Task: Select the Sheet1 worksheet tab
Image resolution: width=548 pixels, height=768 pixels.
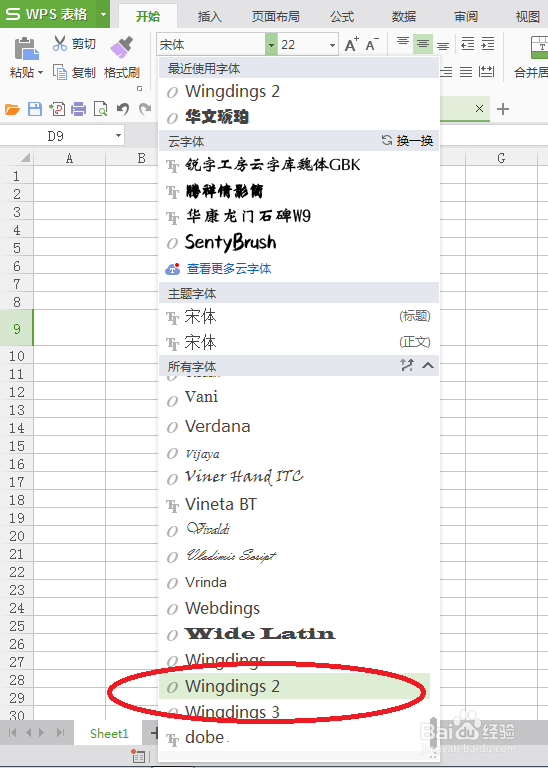Action: 109,733
